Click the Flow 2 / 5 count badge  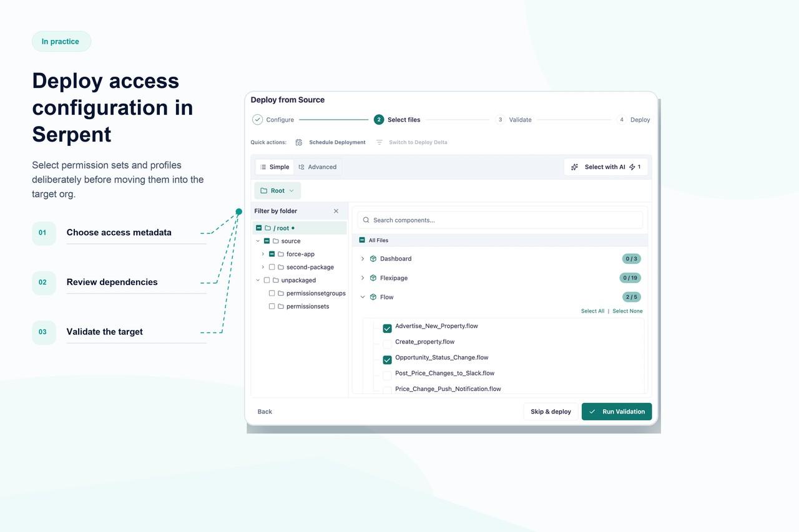pyautogui.click(x=632, y=297)
